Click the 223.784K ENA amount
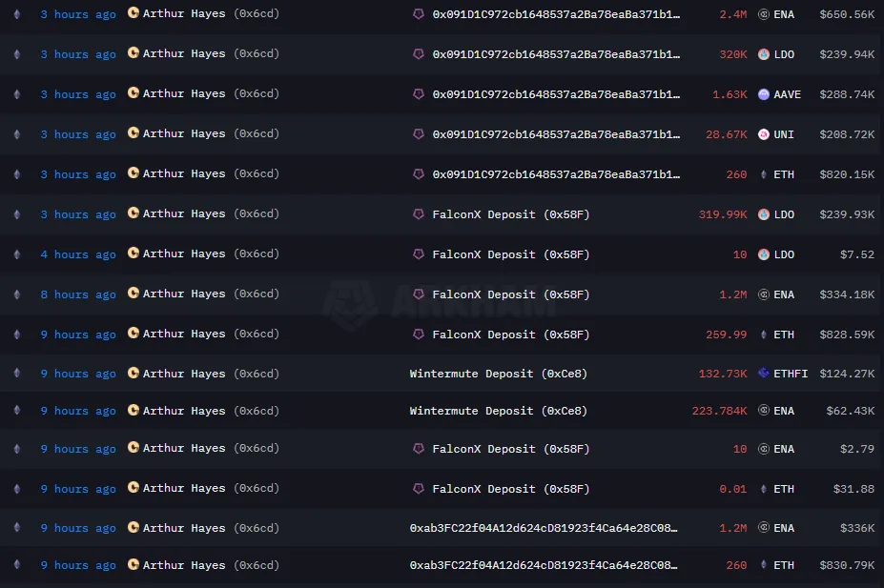The image size is (884, 588). pyautogui.click(x=719, y=411)
